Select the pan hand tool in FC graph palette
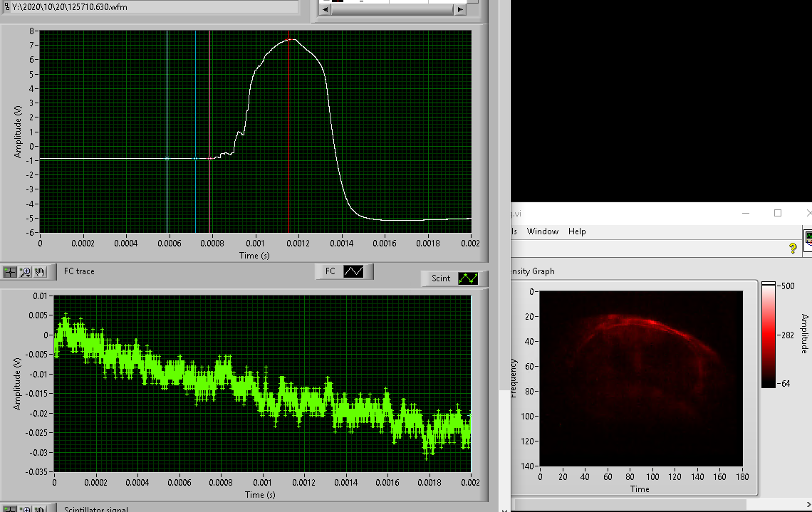The width and height of the screenshot is (812, 512). [40, 271]
